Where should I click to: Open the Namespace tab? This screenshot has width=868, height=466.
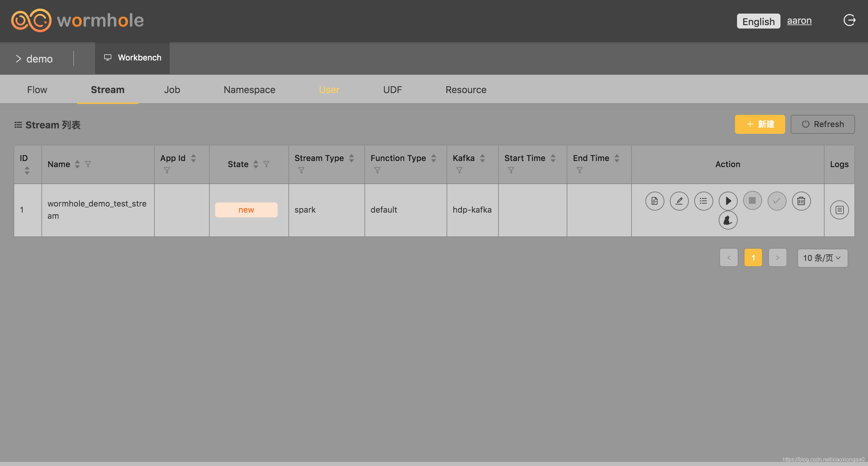(x=249, y=90)
